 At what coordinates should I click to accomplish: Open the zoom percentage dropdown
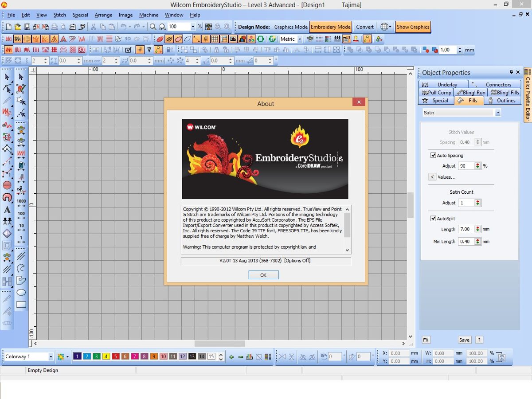coord(193,27)
